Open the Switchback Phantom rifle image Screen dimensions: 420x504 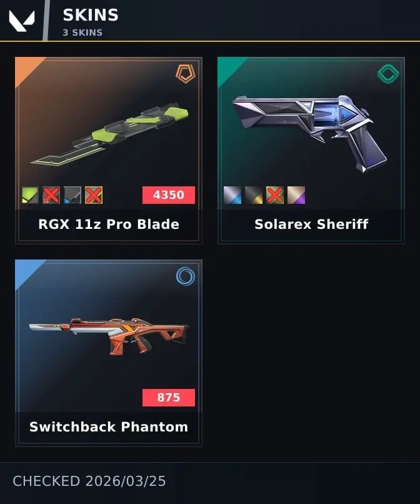[109, 336]
